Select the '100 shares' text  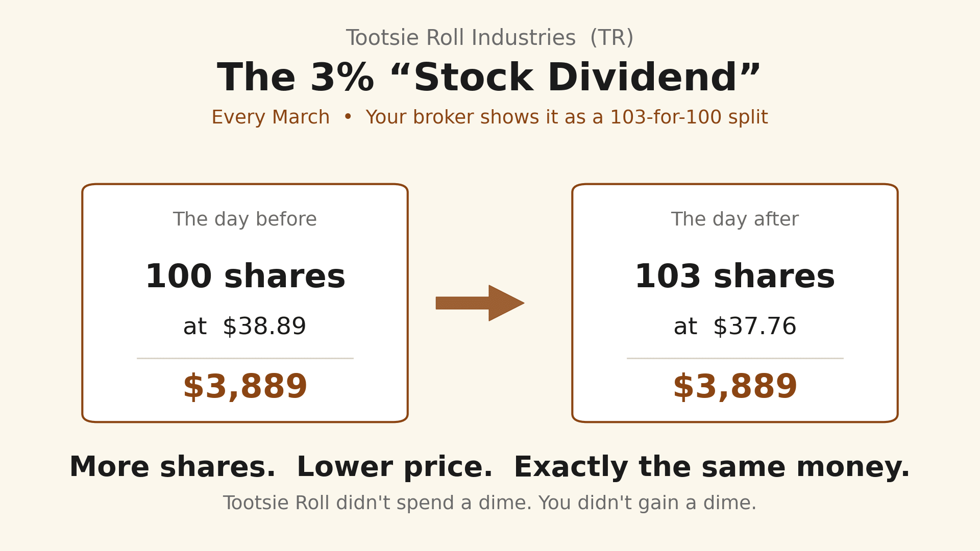coord(245,277)
